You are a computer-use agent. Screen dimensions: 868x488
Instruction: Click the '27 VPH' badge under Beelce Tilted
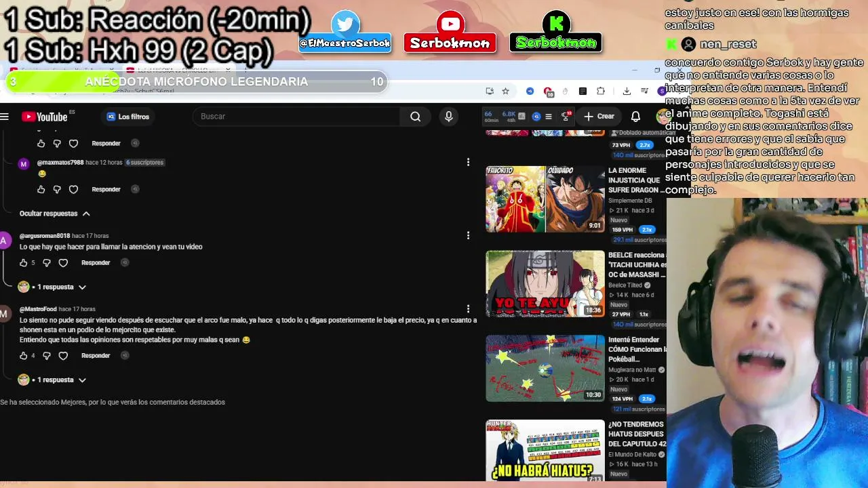621,314
